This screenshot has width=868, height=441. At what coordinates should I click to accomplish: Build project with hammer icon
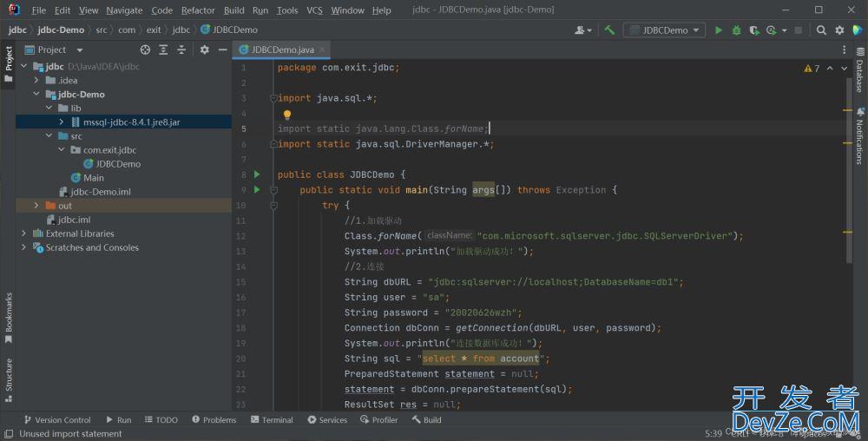pos(609,30)
